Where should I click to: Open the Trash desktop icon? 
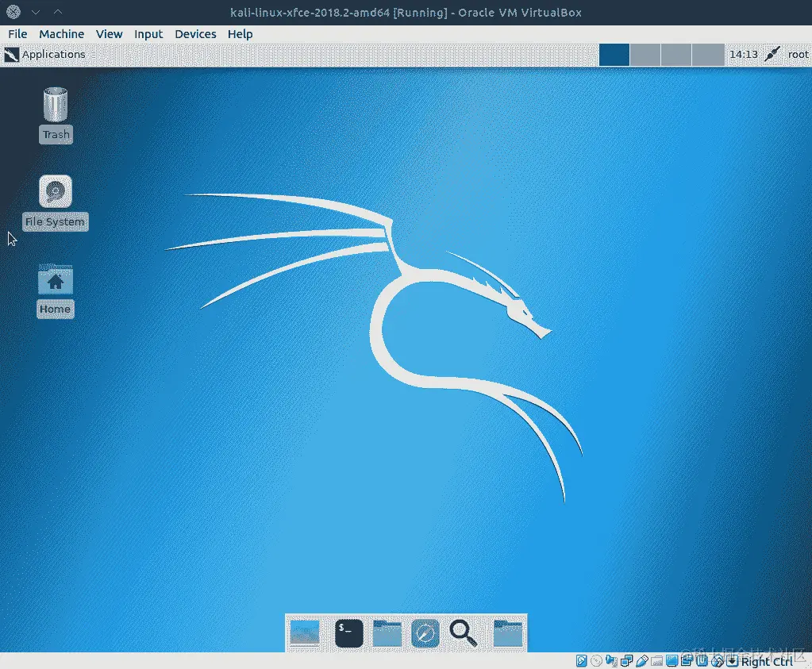click(56, 105)
